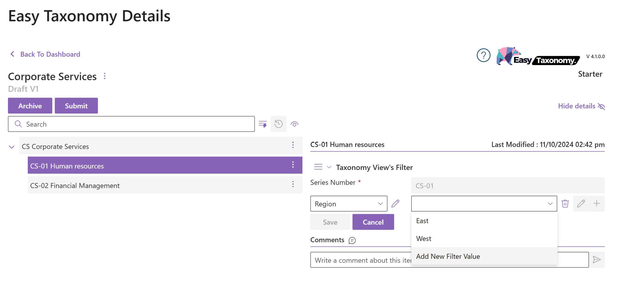644x284 pixels.
Task: Open the quick filter list icon
Action: point(263,124)
